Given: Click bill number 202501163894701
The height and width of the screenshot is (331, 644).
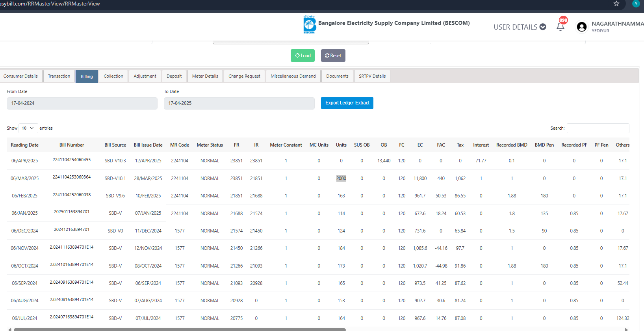Looking at the screenshot, I should pyautogui.click(x=72, y=212).
